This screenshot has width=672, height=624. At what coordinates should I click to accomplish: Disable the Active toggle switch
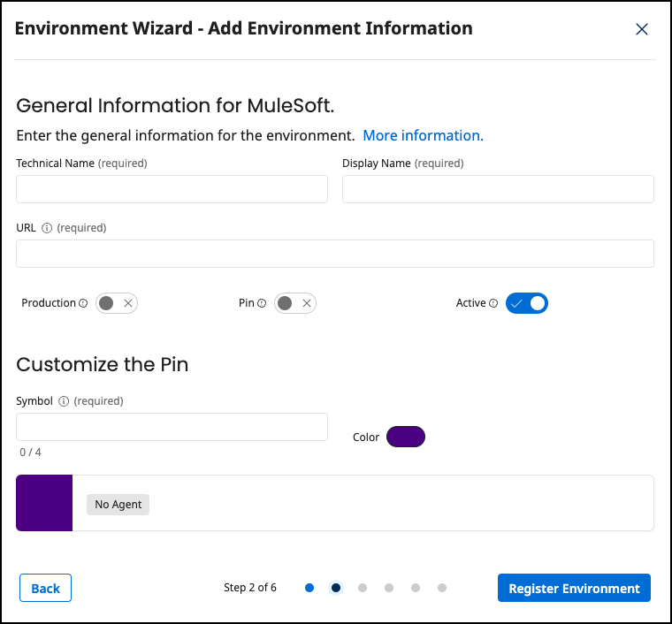click(527, 303)
